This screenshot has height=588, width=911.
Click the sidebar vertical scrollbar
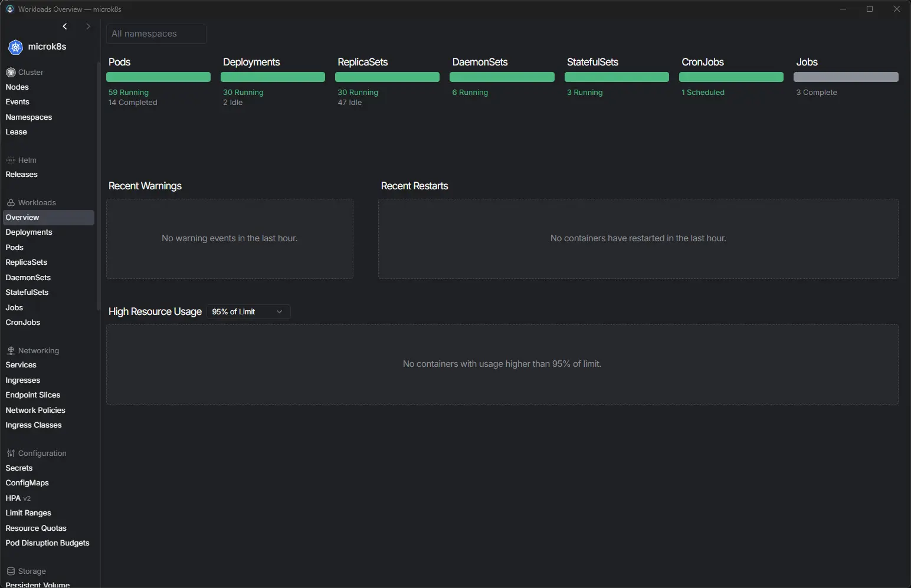point(98,186)
